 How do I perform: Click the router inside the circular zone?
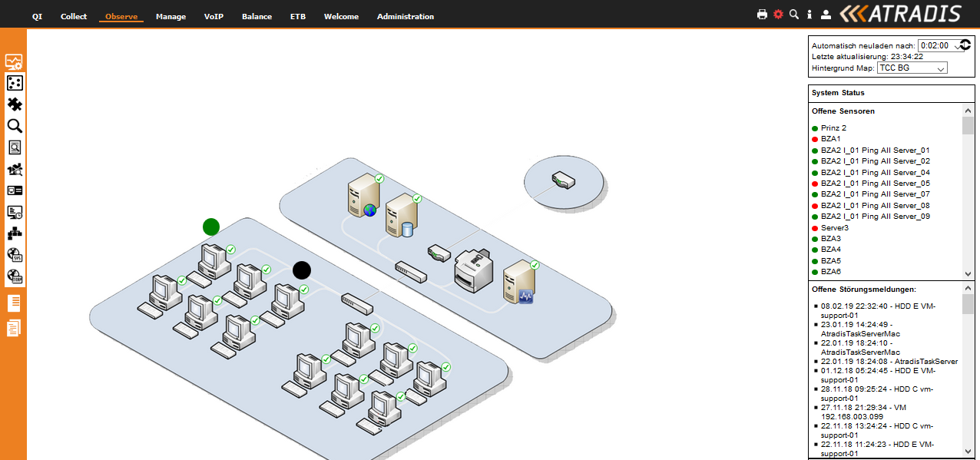coord(563,181)
